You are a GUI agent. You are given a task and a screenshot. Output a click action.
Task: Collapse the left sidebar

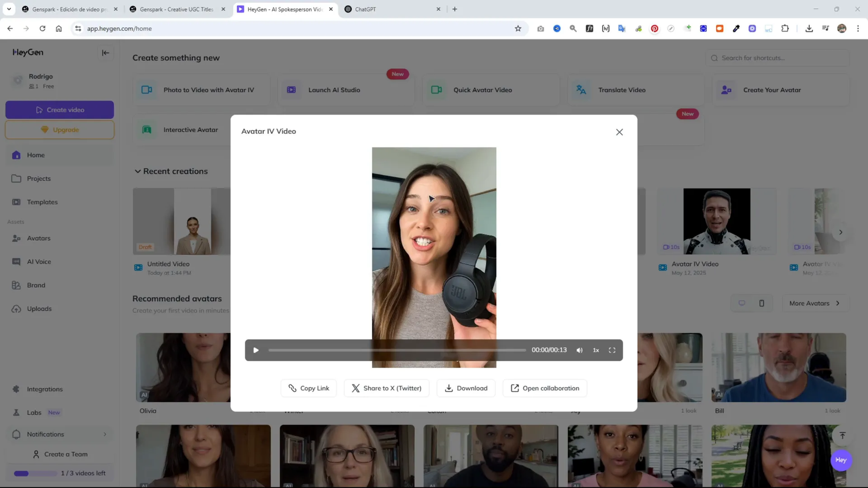[x=106, y=53]
